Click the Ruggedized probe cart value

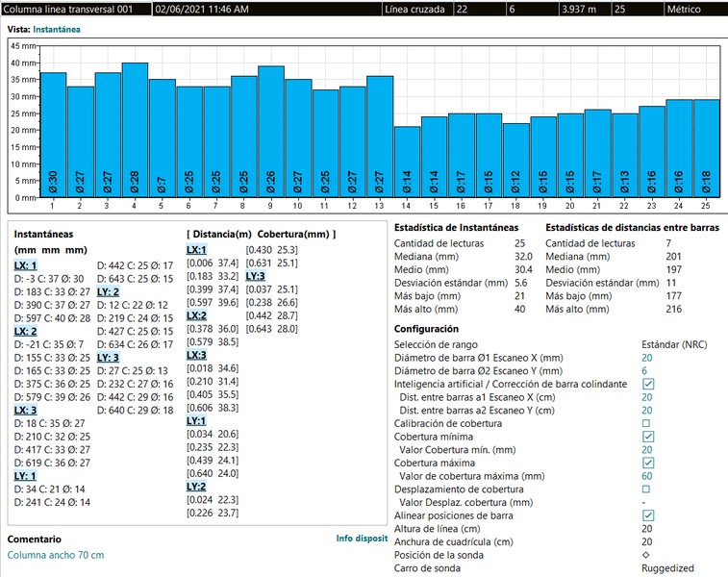coord(667,568)
